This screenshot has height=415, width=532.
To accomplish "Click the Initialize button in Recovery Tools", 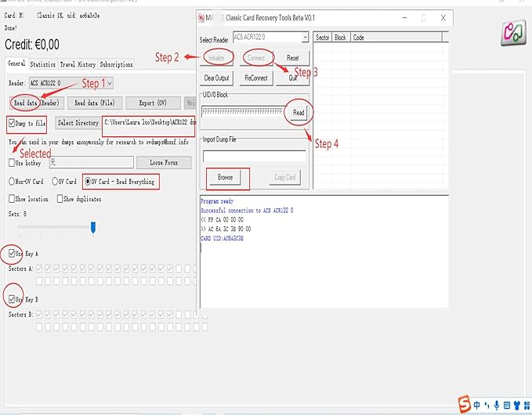I will [217, 58].
